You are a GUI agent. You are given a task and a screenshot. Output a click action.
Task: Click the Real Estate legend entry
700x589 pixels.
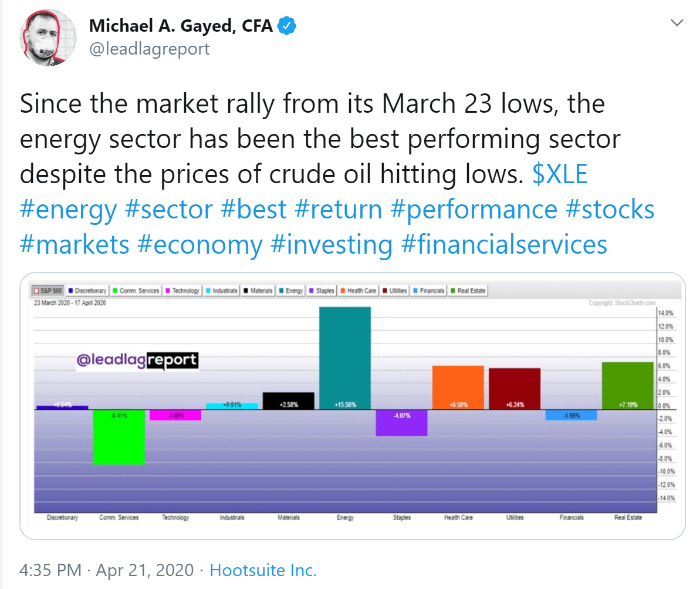tap(468, 291)
